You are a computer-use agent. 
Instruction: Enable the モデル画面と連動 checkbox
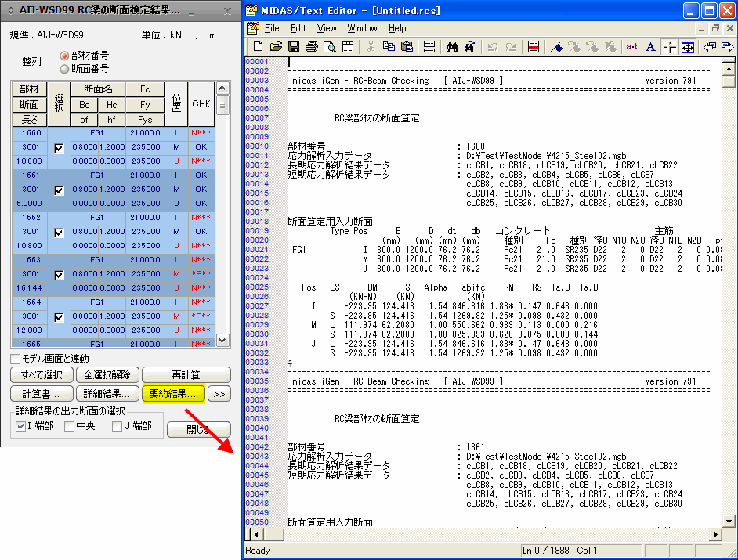[16, 359]
